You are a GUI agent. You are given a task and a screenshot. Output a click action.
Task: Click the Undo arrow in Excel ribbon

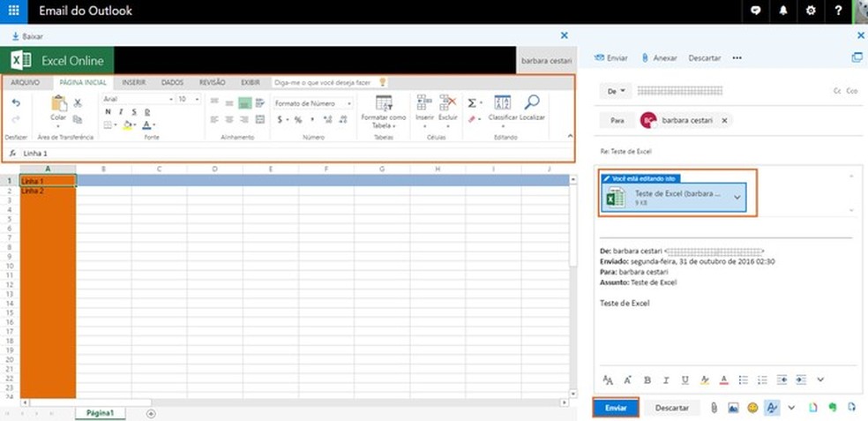(16, 103)
